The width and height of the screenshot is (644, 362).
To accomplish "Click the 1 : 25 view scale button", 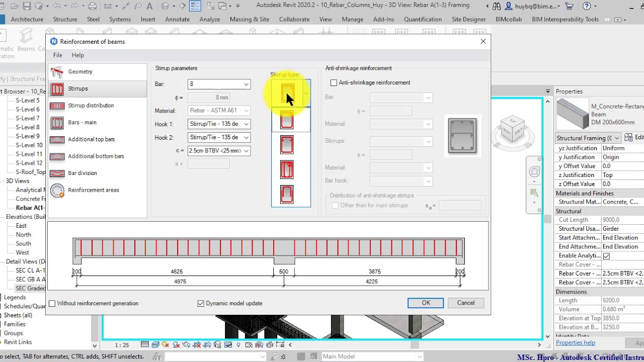I will pyautogui.click(x=122, y=345).
